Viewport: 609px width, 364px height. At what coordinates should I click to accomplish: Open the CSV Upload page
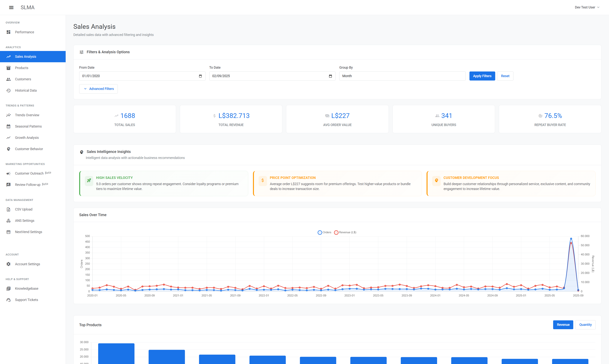coord(33,209)
